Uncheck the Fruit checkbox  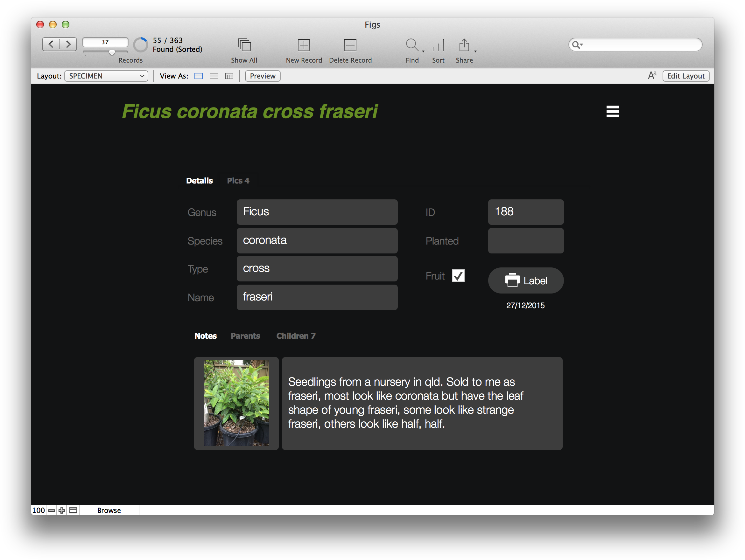click(459, 276)
